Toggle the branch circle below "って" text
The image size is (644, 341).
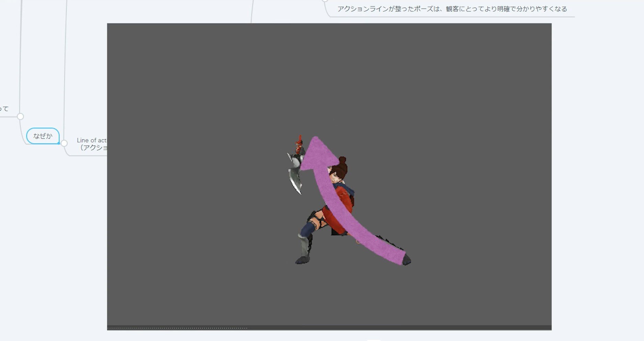[x=20, y=116]
